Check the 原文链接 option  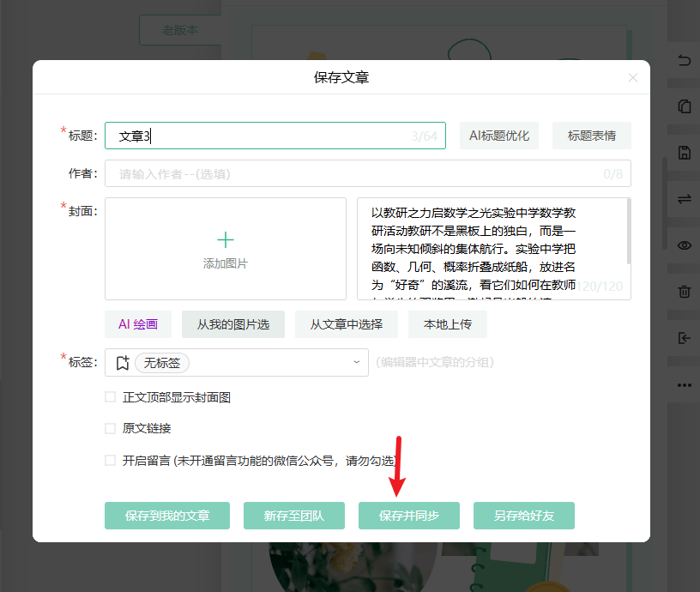(x=109, y=426)
